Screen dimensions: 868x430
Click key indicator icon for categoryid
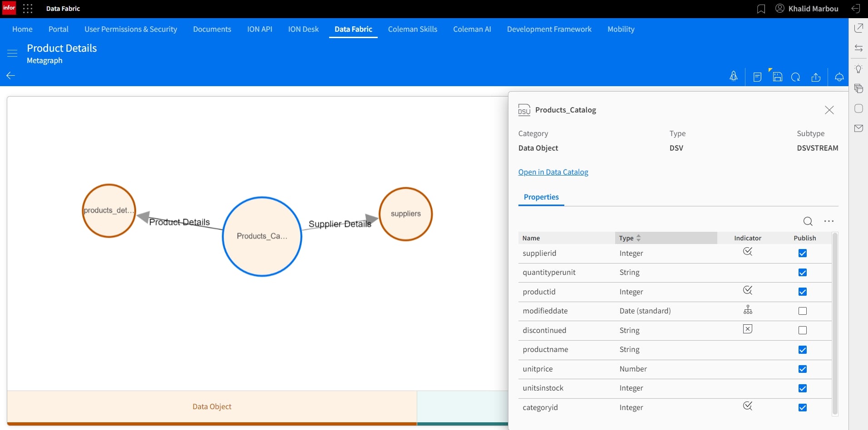[x=748, y=406]
